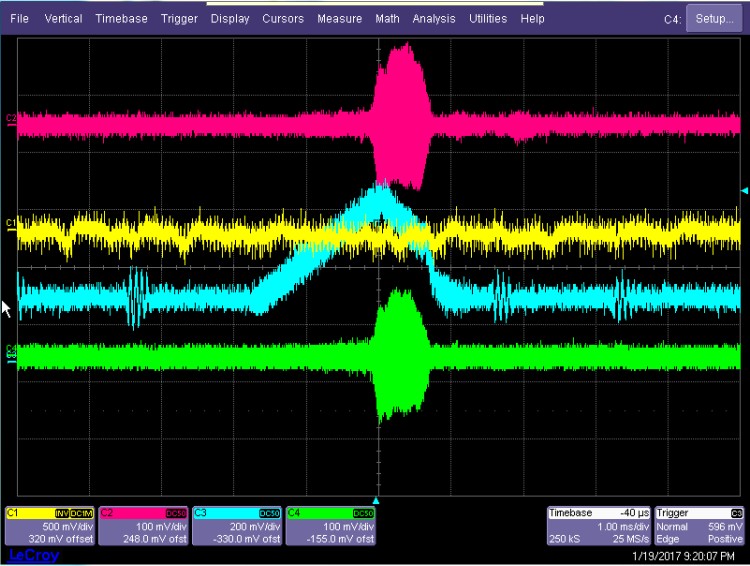750x566 pixels.
Task: Click the Help menu
Action: (533, 19)
